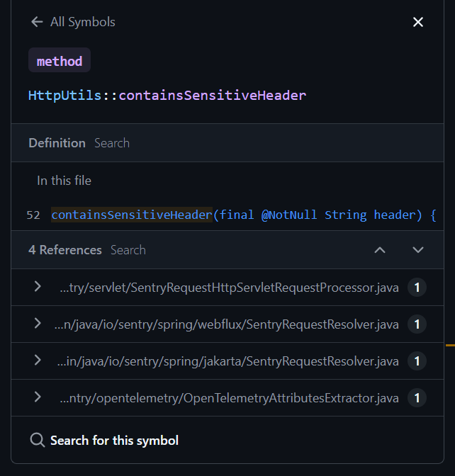
Task: Jump to previous reference
Action: tap(380, 250)
